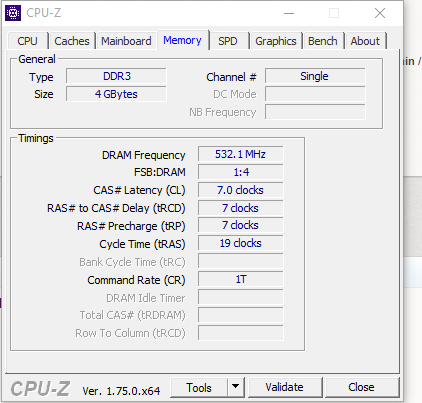Expand the Tools dropdown arrow
422x403 pixels.
click(x=236, y=387)
